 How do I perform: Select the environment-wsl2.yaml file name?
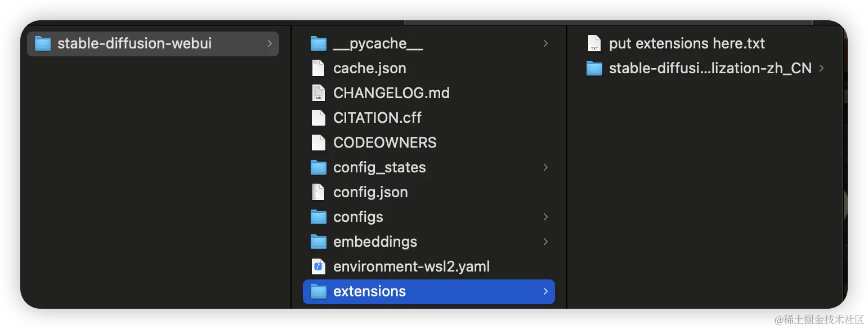click(411, 267)
